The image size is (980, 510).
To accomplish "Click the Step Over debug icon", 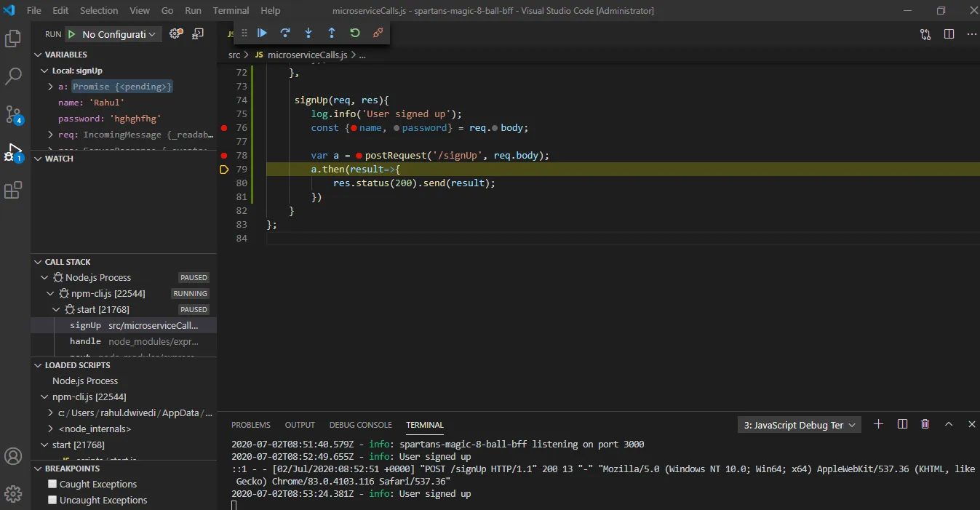I will [285, 33].
